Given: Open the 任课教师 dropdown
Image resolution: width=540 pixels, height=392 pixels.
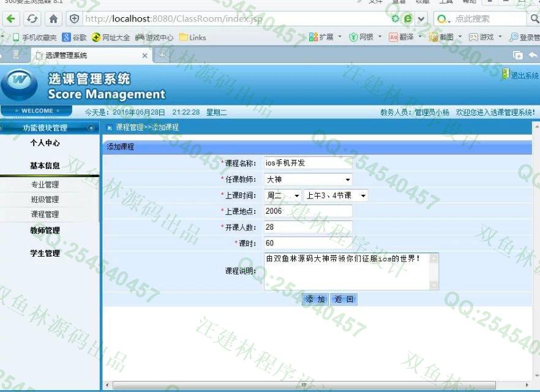Looking at the screenshot, I should coord(308,179).
